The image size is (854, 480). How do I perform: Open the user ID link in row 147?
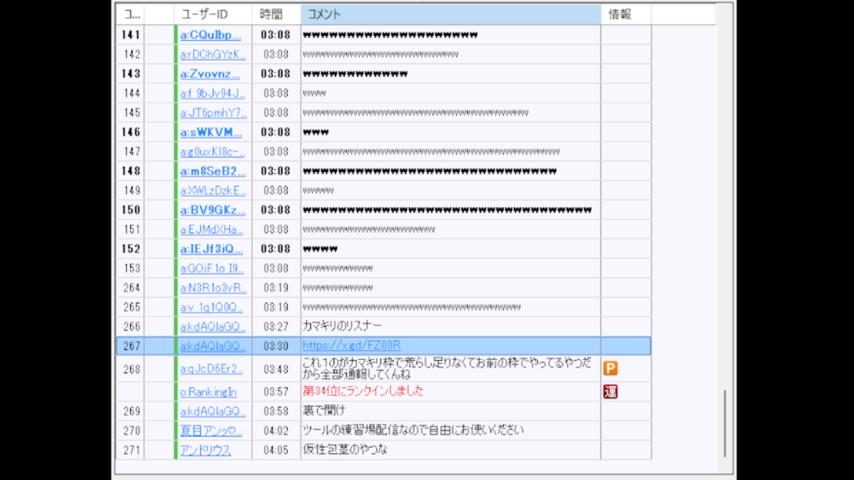[x=212, y=151]
